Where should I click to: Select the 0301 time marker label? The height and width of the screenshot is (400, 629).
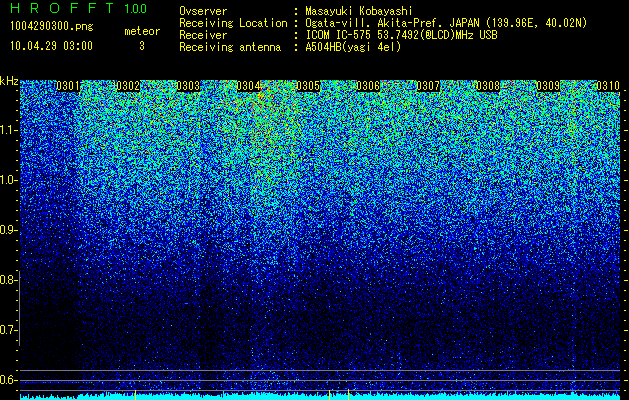68,86
